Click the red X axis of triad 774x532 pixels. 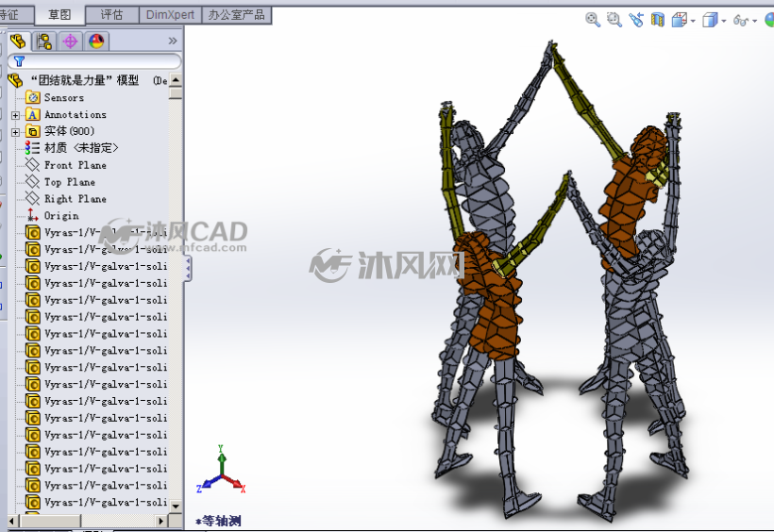[x=233, y=483]
